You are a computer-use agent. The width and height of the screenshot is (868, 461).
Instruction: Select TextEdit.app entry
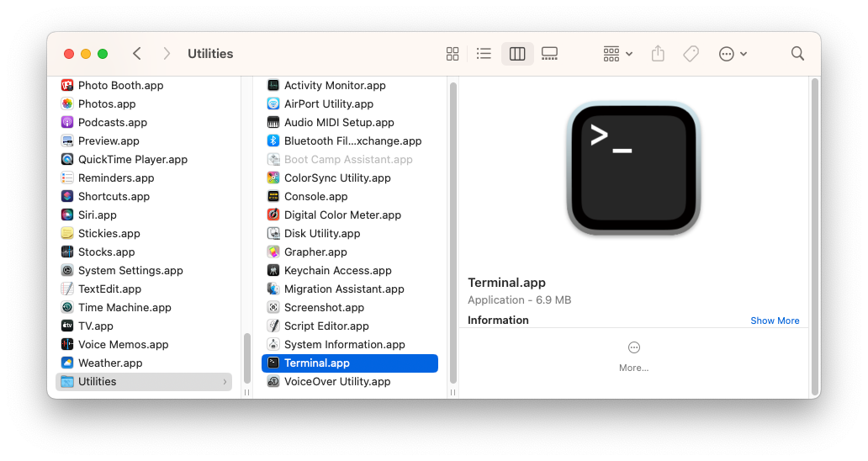coord(109,289)
